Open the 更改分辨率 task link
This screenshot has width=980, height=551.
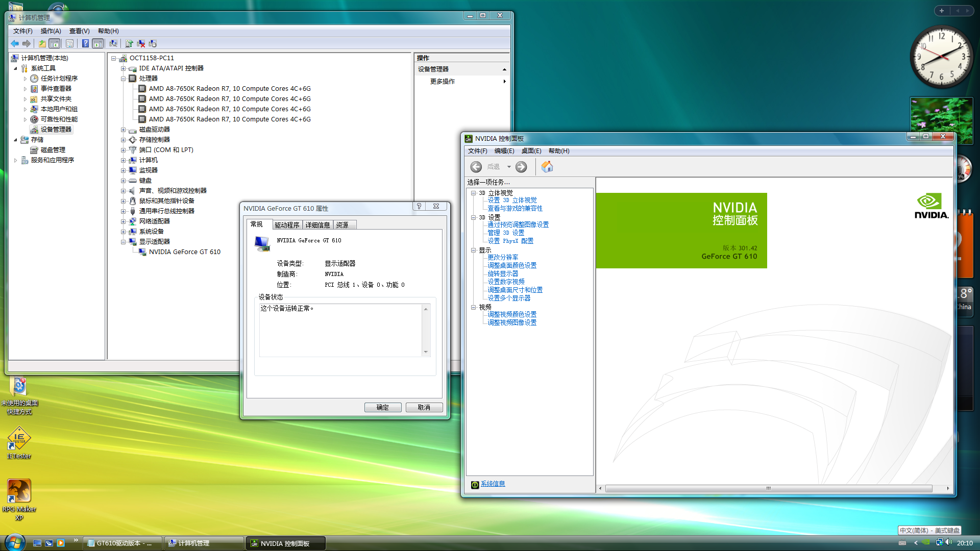coord(503,257)
